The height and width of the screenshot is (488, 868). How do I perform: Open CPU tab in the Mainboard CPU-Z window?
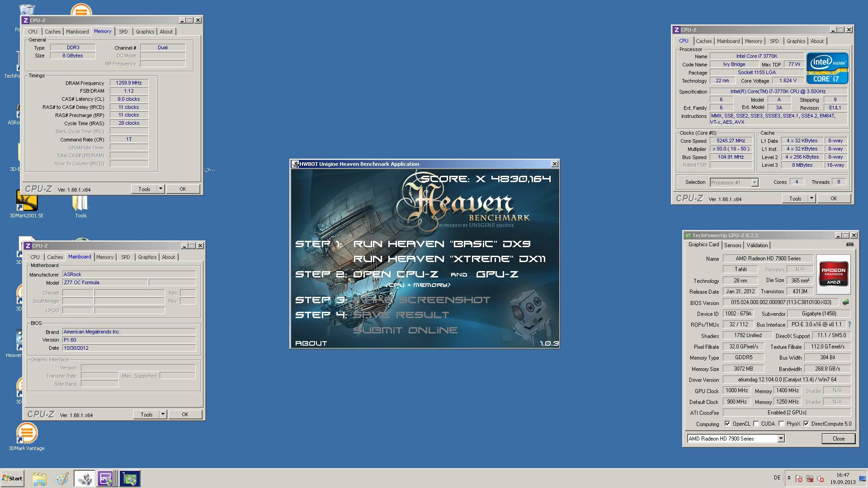[35, 257]
